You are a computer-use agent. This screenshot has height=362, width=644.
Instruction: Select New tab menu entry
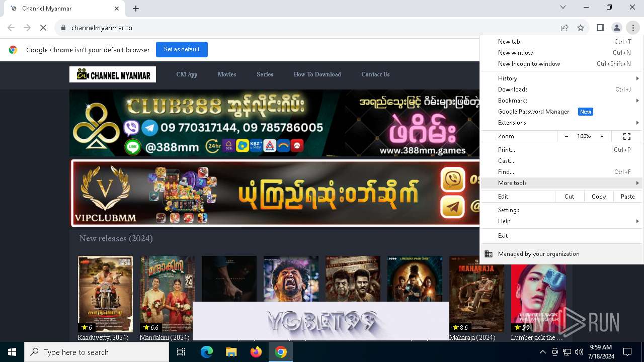pyautogui.click(x=562, y=42)
